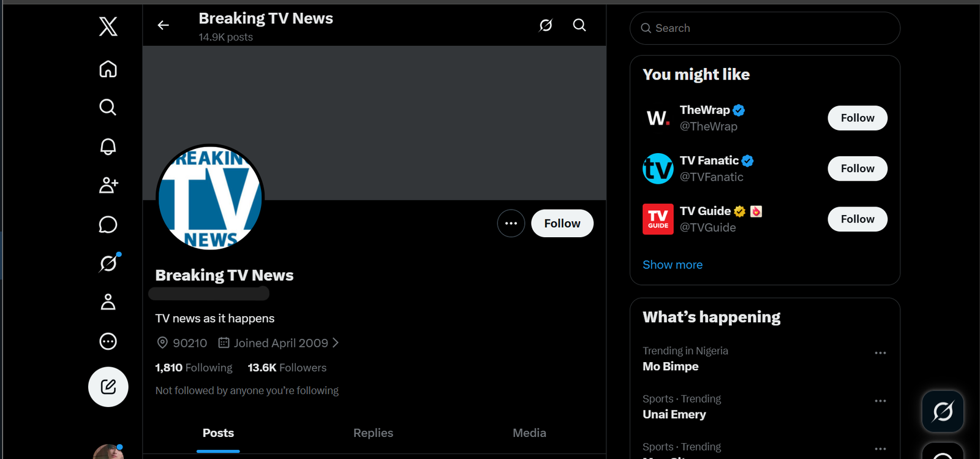Image resolution: width=980 pixels, height=459 pixels.
Task: Open Chat messages bubble in sidebar
Action: tap(108, 224)
